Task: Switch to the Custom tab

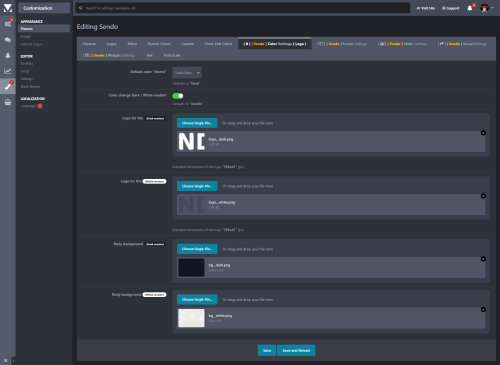Action: pos(187,44)
